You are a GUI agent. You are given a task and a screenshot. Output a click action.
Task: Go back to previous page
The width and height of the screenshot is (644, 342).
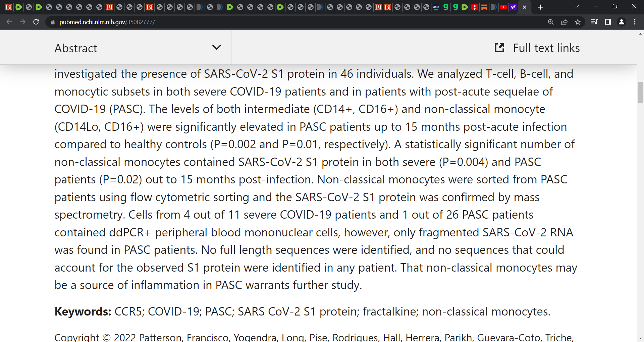tap(9, 22)
